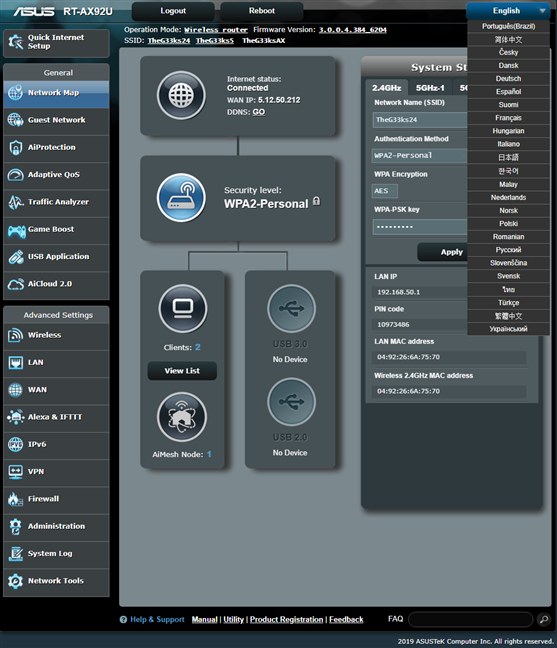Click the Network Name SSID field

pyautogui.click(x=420, y=120)
